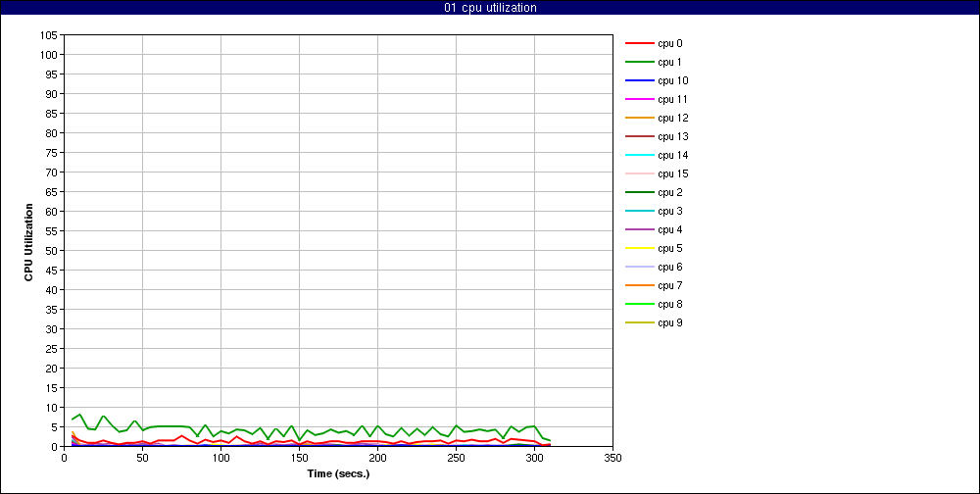The image size is (980, 494).
Task: Click the x-axis tick label 350
Action: click(x=612, y=458)
